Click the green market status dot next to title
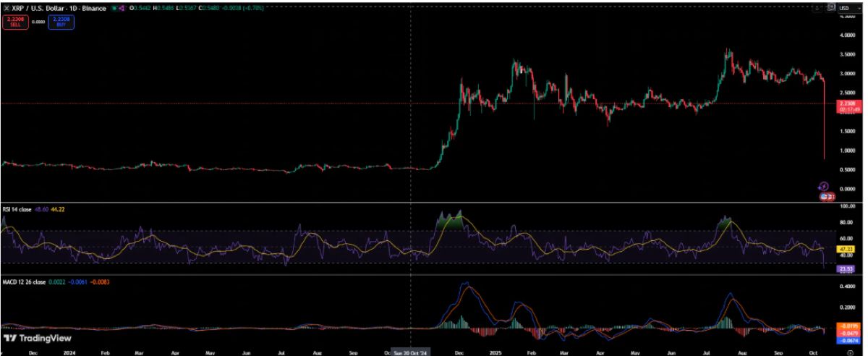The width and height of the screenshot is (868, 356). [114, 7]
